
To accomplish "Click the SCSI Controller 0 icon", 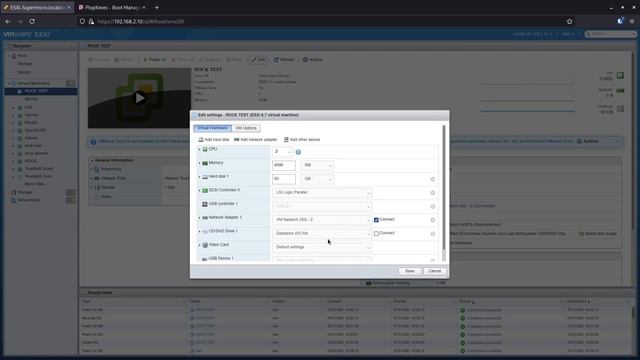I will [205, 191].
